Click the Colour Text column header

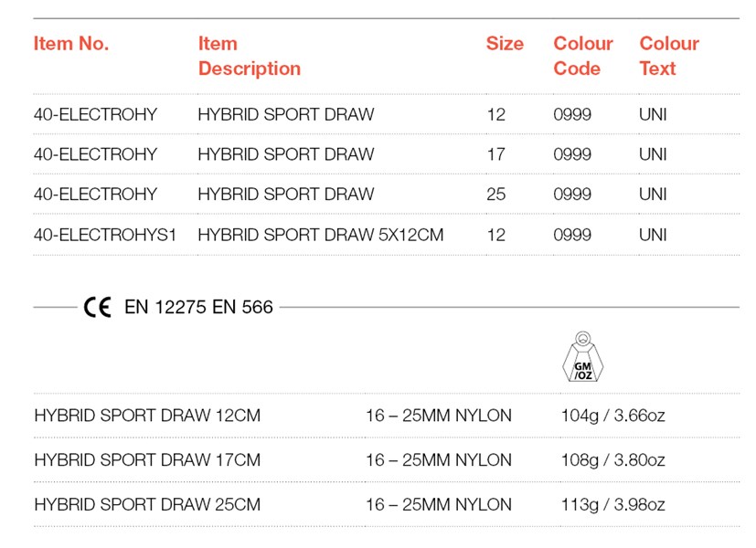(669, 56)
